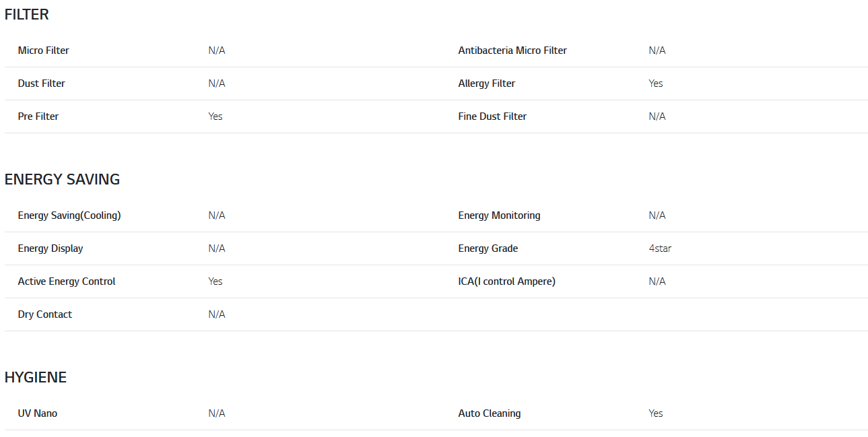868x437 pixels.
Task: Click the Energy Grade label
Action: point(488,248)
